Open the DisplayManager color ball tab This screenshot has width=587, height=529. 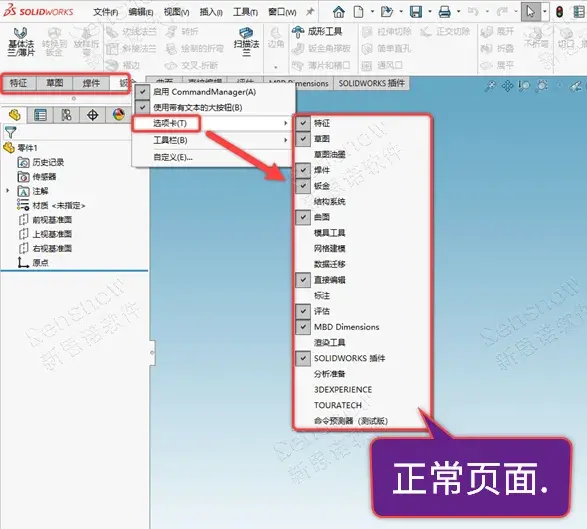(118, 115)
